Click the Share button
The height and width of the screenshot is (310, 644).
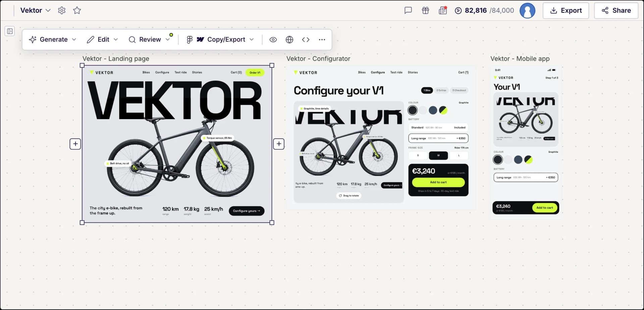(616, 10)
